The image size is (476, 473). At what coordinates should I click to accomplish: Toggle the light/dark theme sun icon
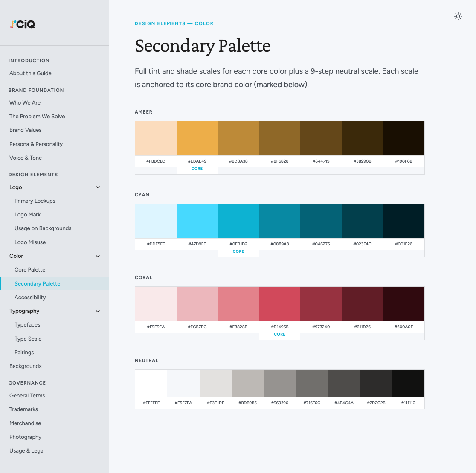coord(458,16)
